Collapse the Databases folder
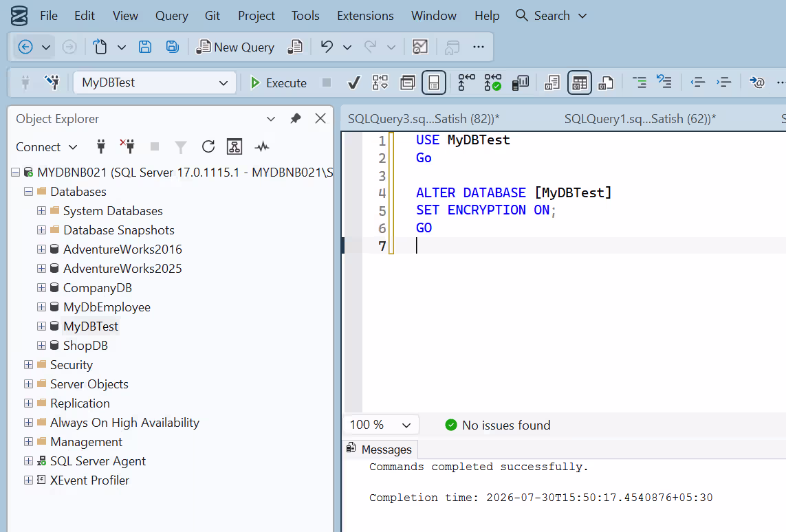Viewport: 786px width, 532px height. coord(29,191)
